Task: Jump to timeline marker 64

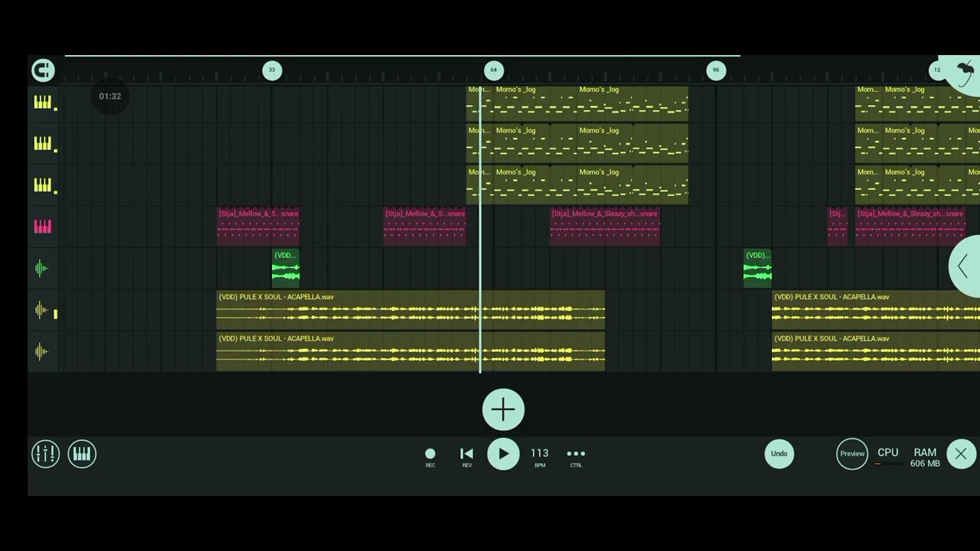Action: 494,70
